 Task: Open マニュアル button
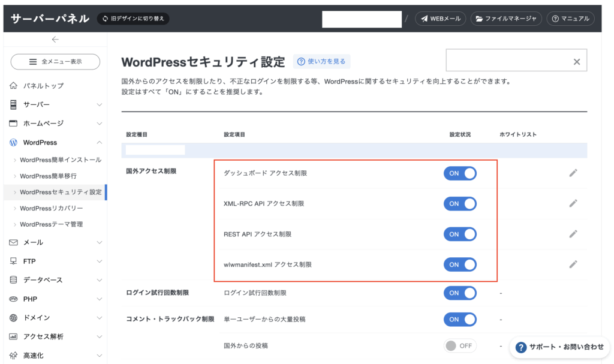point(571,19)
